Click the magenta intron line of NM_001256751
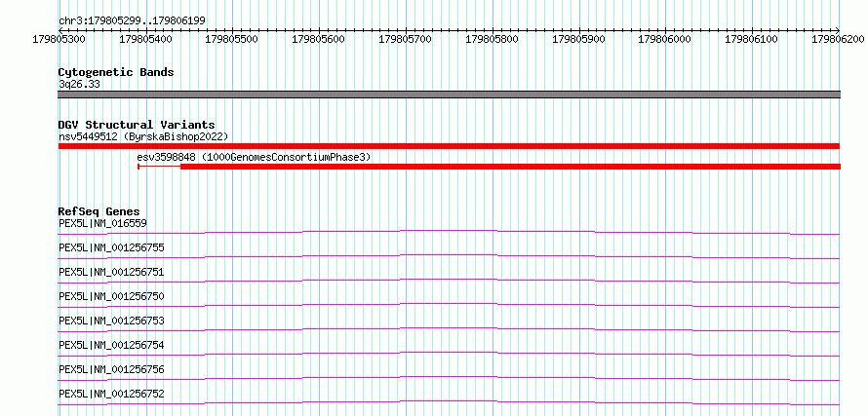Viewport: 868px width, 416px height. pyautogui.click(x=449, y=280)
